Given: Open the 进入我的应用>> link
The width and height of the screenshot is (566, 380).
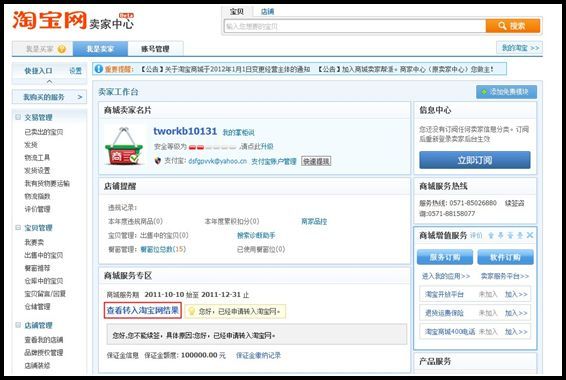Looking at the screenshot, I should tap(446, 276).
